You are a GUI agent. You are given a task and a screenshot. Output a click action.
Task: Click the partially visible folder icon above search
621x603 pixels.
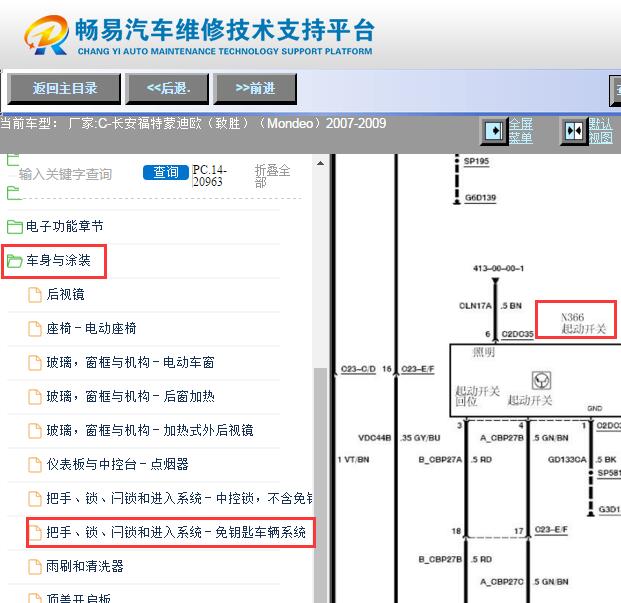[x=13, y=159]
